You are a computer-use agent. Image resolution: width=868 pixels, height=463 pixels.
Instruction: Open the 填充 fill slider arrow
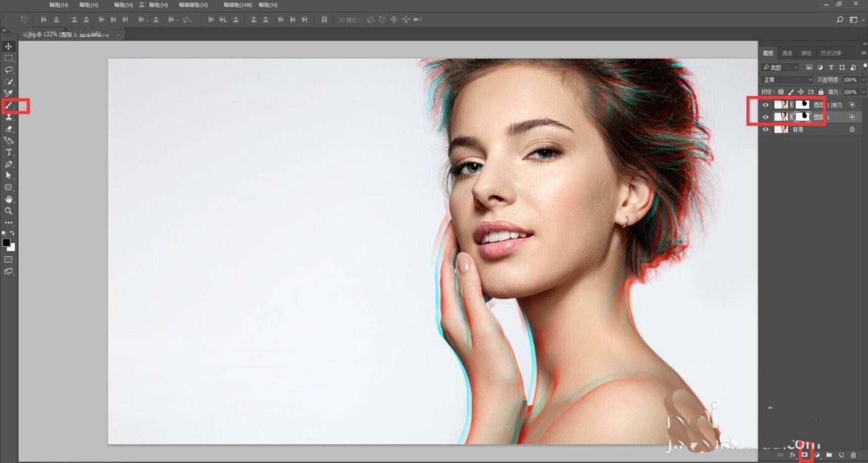[864, 92]
